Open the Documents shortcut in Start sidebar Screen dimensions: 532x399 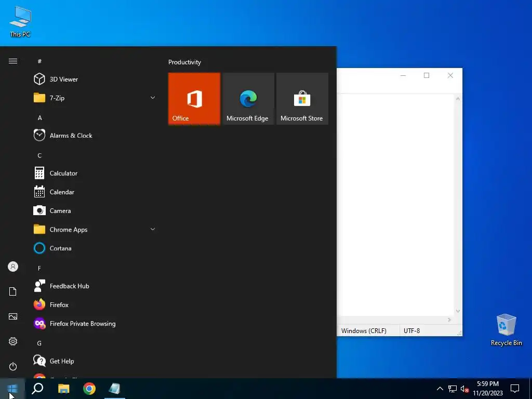(x=13, y=291)
